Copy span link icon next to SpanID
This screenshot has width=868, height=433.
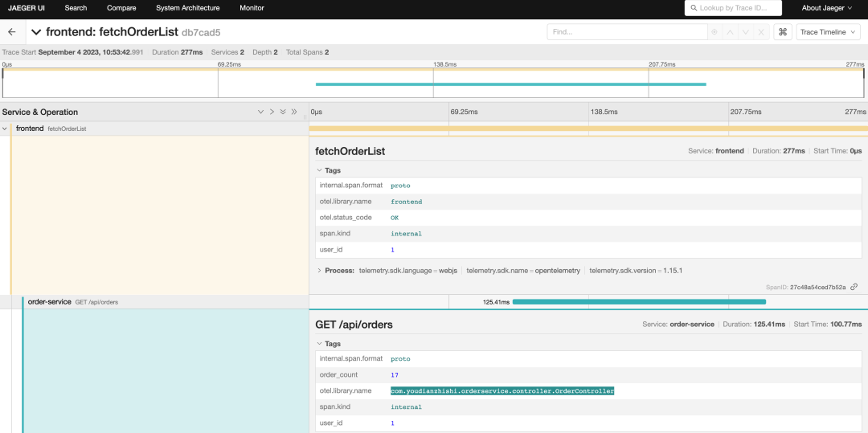(x=854, y=287)
